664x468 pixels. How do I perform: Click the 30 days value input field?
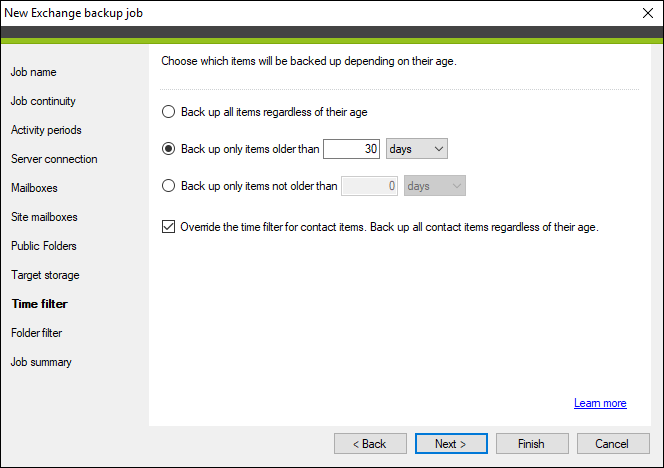pyautogui.click(x=351, y=149)
